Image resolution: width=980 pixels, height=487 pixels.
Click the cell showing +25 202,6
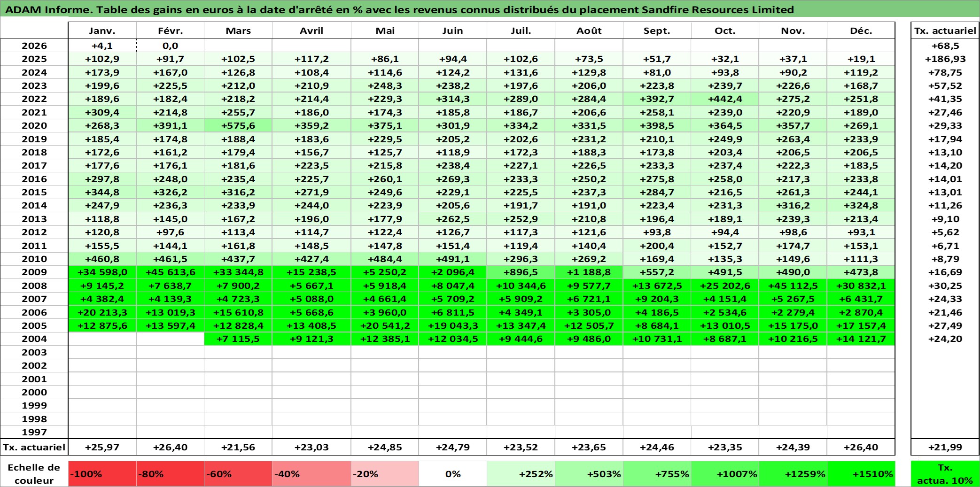pyautogui.click(x=725, y=286)
